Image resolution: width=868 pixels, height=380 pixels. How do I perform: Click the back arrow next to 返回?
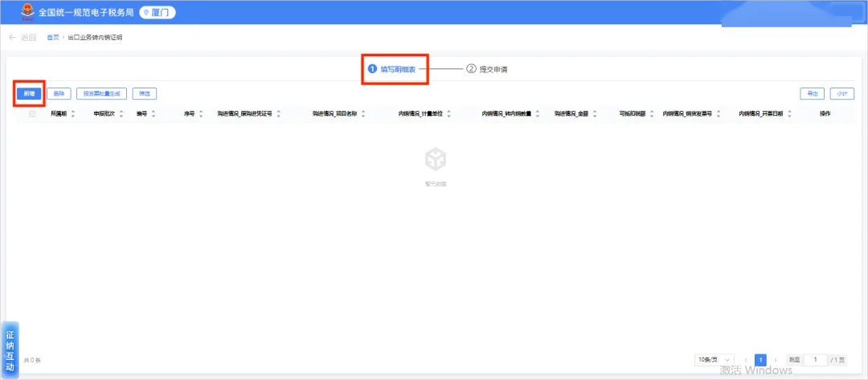(x=12, y=38)
